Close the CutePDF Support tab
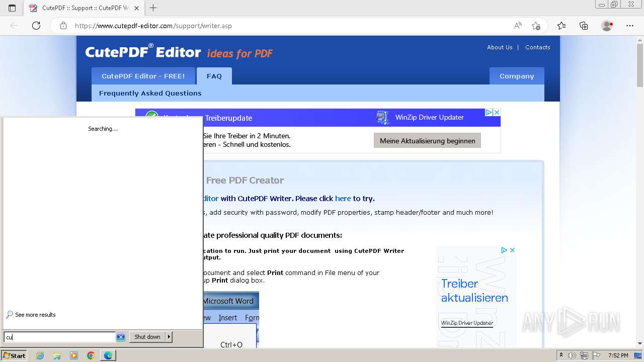This screenshot has width=644, height=362. (x=136, y=8)
